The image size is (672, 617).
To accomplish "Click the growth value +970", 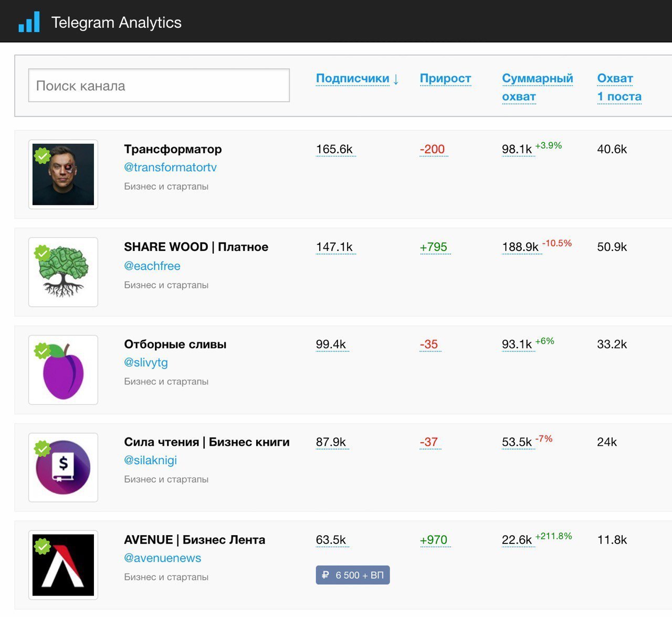I will click(434, 540).
